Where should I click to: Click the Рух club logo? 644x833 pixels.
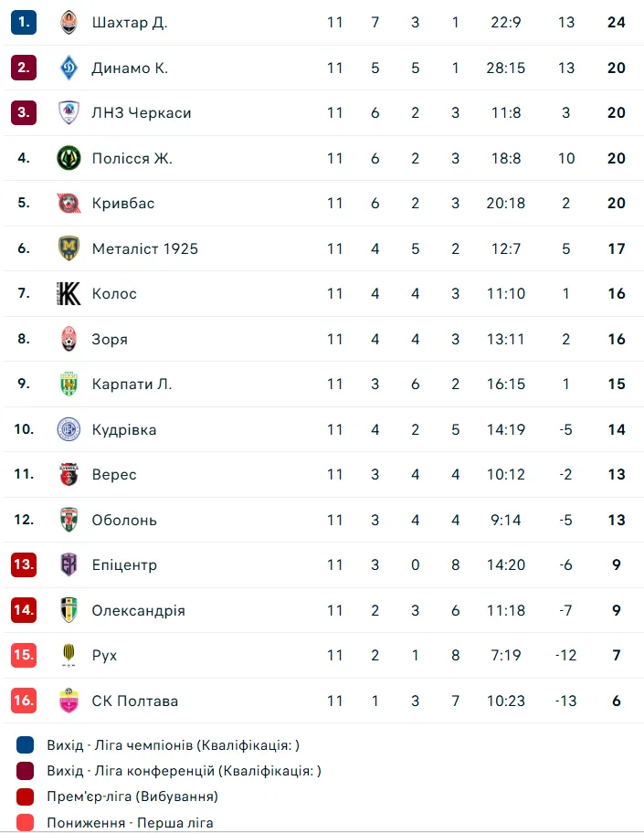[69, 655]
